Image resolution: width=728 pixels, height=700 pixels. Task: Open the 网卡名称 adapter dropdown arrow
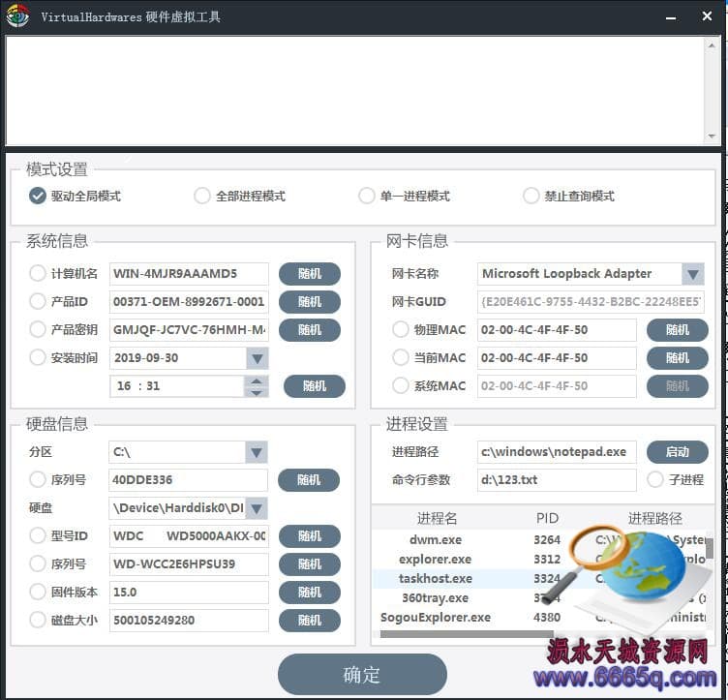(693, 274)
